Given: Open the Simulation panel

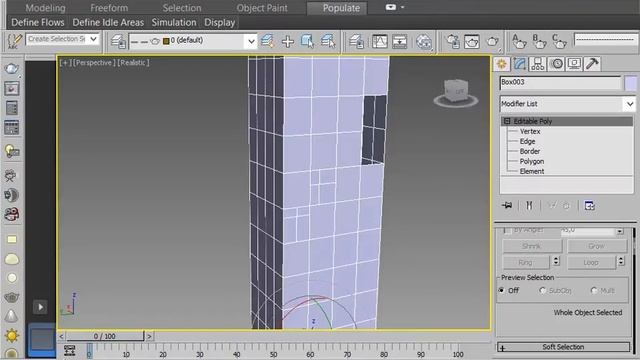Looking at the screenshot, I should 174,22.
